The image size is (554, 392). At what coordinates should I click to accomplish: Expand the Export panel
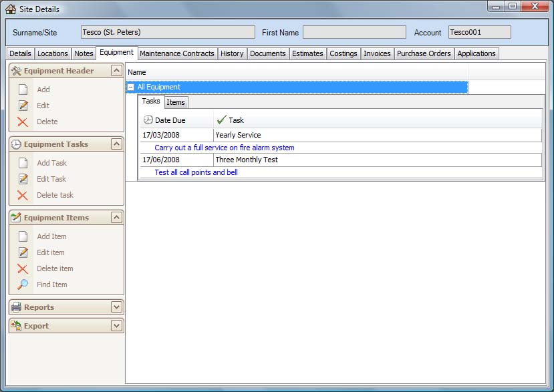pyautogui.click(x=116, y=326)
